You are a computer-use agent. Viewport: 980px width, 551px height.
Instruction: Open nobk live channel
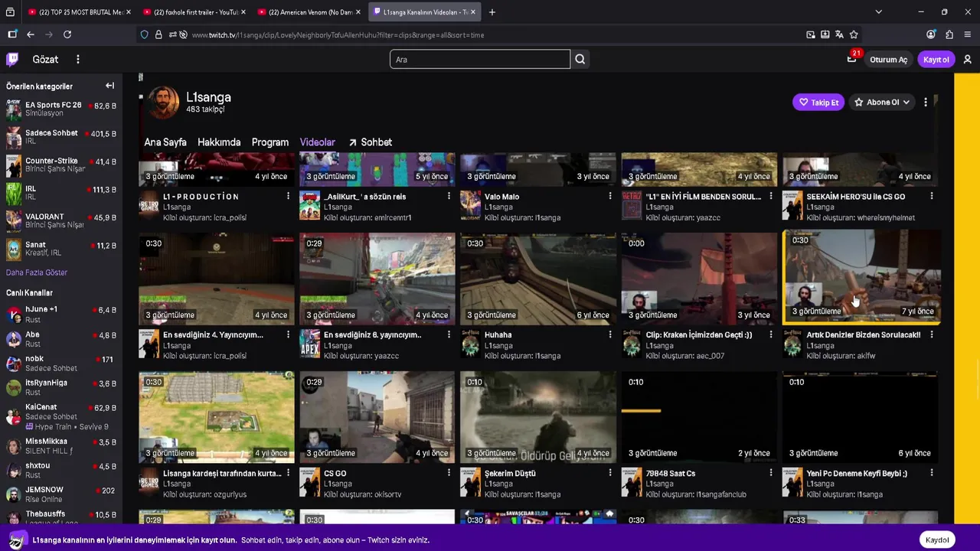tap(61, 363)
